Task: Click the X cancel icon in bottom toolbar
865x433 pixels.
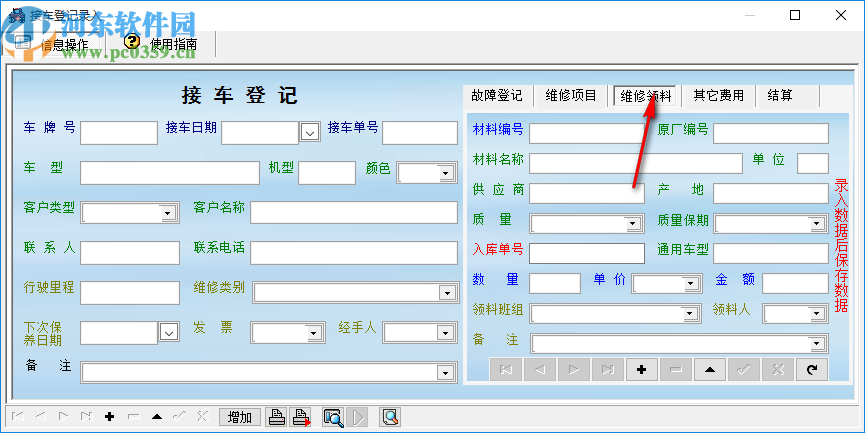Action: pos(202,417)
